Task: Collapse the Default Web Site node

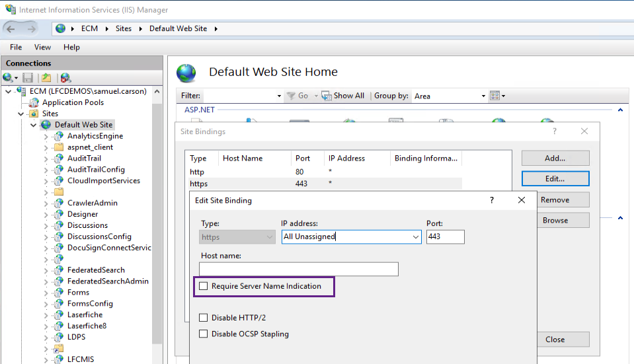Action: pos(34,126)
